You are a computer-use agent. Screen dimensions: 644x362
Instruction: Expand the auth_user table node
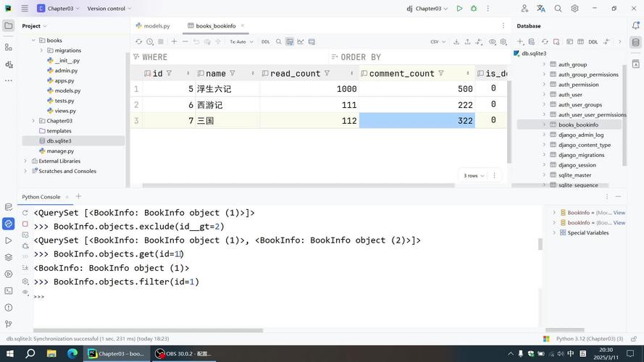(x=544, y=94)
